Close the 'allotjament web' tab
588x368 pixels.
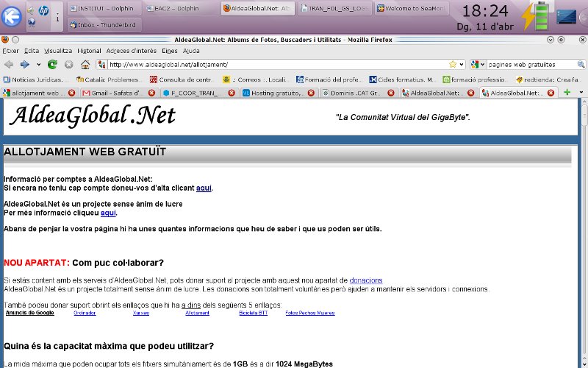71,93
